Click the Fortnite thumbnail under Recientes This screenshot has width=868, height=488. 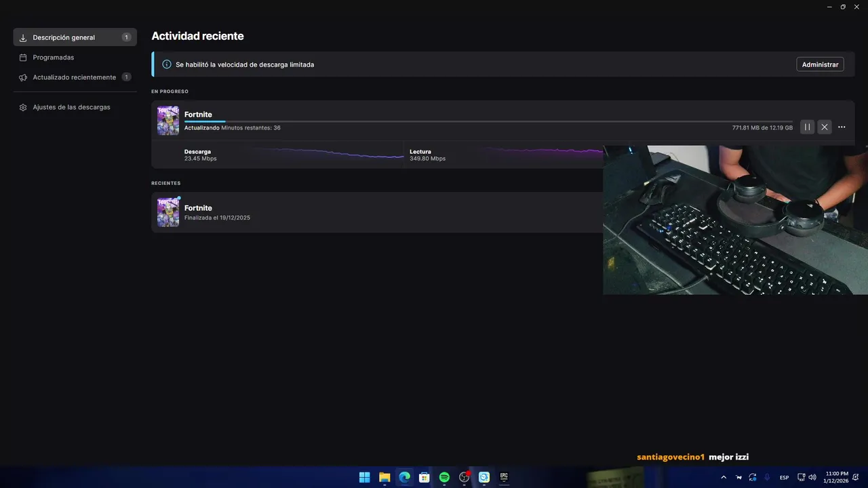pyautogui.click(x=168, y=212)
